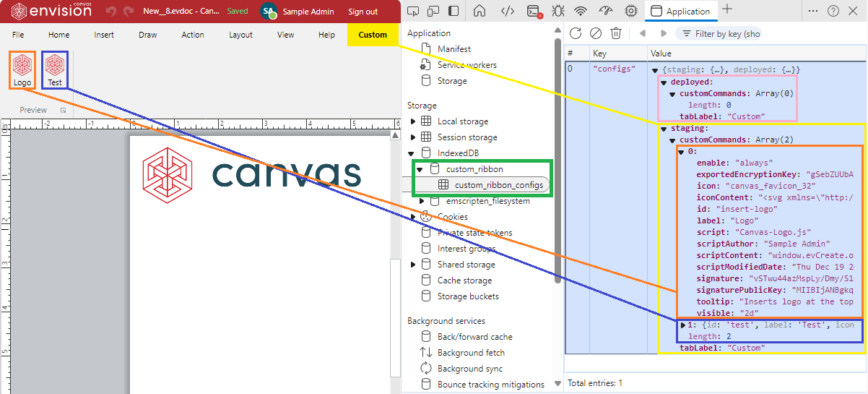Toggle the DevTools sidebar panel icon
This screenshot has height=394, width=868.
[x=453, y=11]
